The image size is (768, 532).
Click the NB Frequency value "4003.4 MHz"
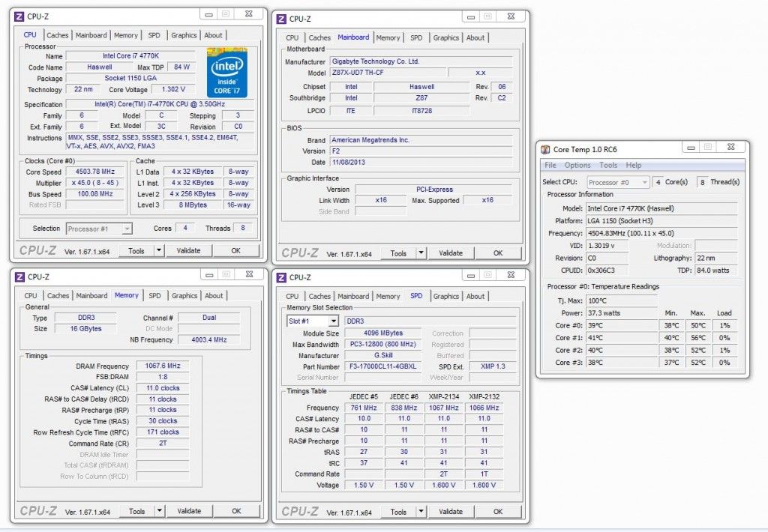(x=209, y=339)
